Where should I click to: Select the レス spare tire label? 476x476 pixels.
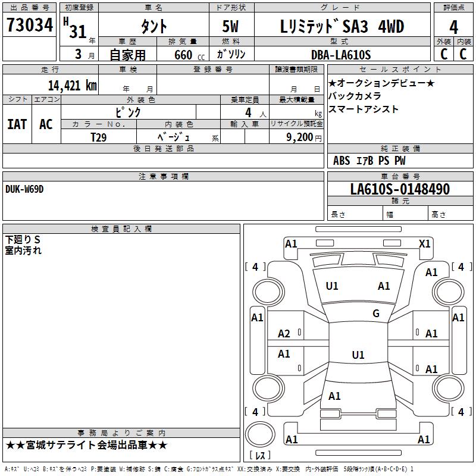260,455
